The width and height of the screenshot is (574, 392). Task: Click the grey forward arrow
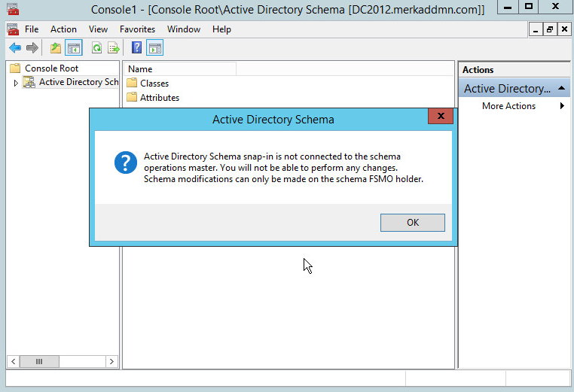point(32,48)
